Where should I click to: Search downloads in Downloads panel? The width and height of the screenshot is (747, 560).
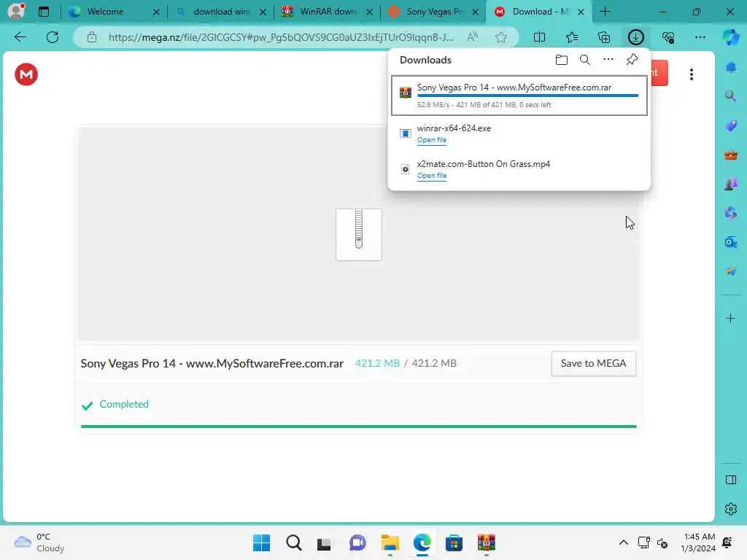(x=585, y=60)
